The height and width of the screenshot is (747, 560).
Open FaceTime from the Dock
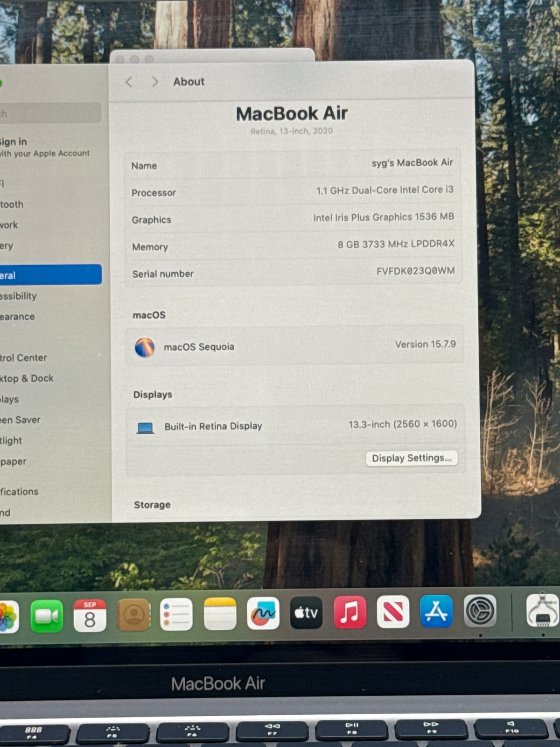coord(47,616)
